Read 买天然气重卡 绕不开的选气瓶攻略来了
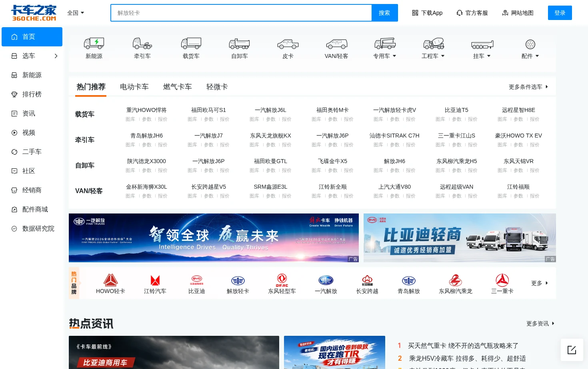Viewport: 588px width, 369px height. [463, 345]
